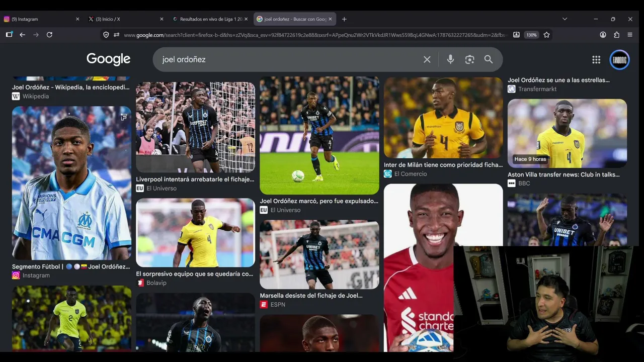Open the Firefox sidebar panel icon

click(9, 35)
